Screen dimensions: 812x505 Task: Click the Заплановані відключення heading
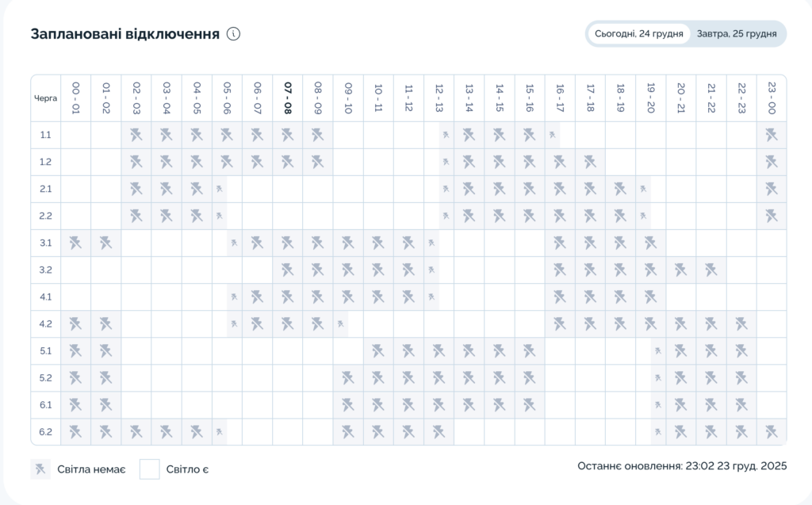[125, 34]
